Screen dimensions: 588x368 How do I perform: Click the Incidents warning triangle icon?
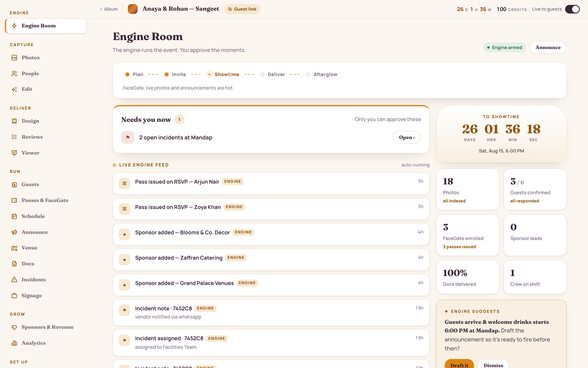coord(14,280)
